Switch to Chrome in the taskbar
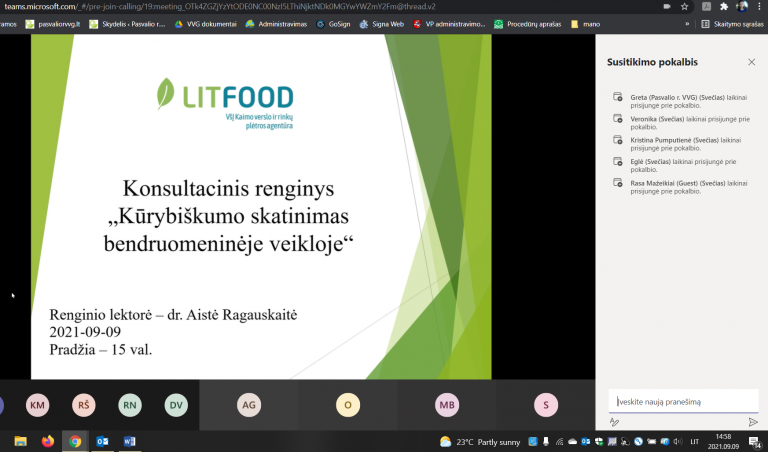The width and height of the screenshot is (768, 452). (75, 441)
